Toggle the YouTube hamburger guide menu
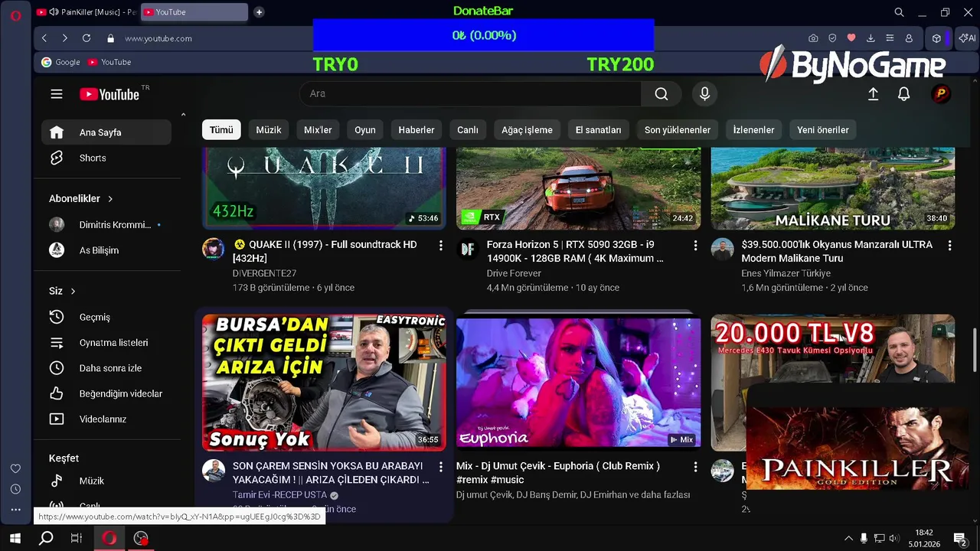The width and height of the screenshot is (980, 551). pyautogui.click(x=57, y=94)
